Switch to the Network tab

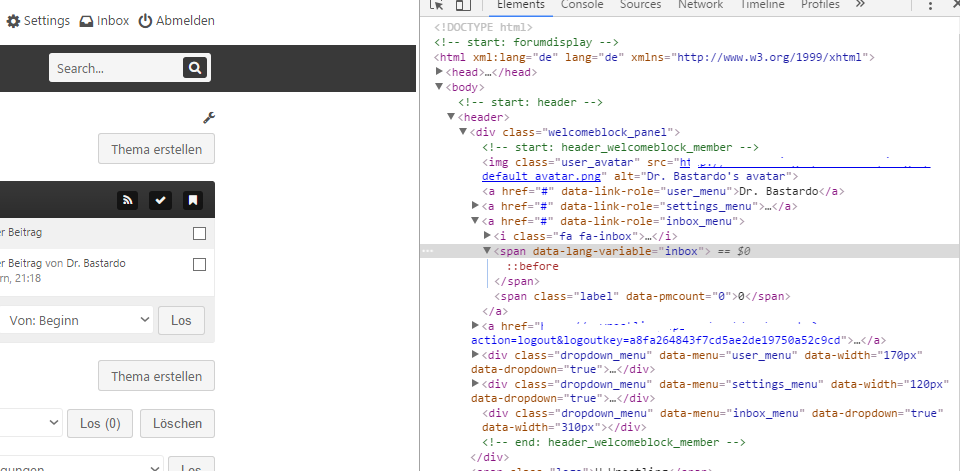[699, 5]
